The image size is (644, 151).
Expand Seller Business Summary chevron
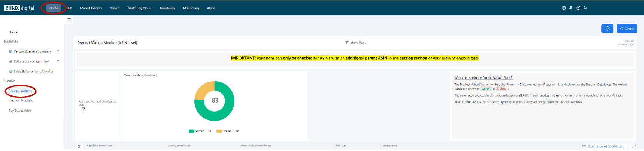(x=58, y=61)
